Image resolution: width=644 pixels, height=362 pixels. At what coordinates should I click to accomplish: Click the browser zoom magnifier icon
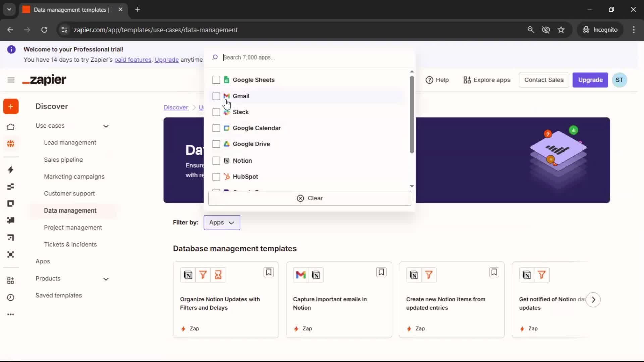pyautogui.click(x=531, y=30)
